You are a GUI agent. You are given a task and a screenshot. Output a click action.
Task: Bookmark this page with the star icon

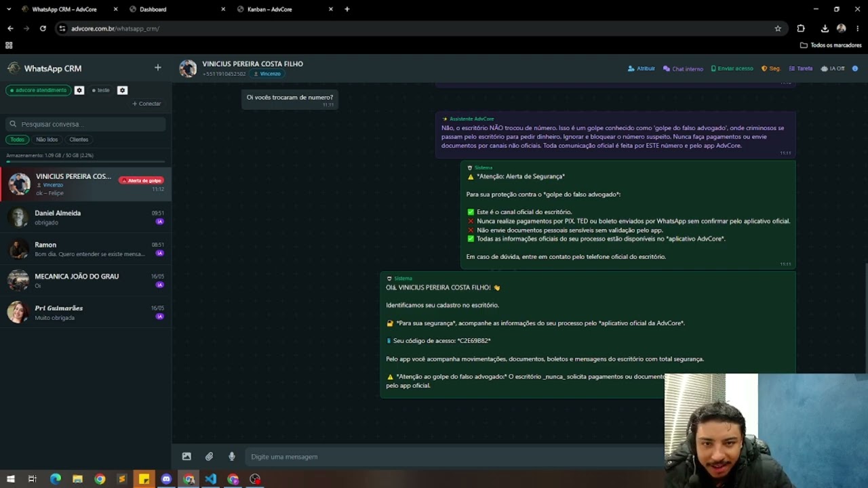pyautogui.click(x=778, y=28)
